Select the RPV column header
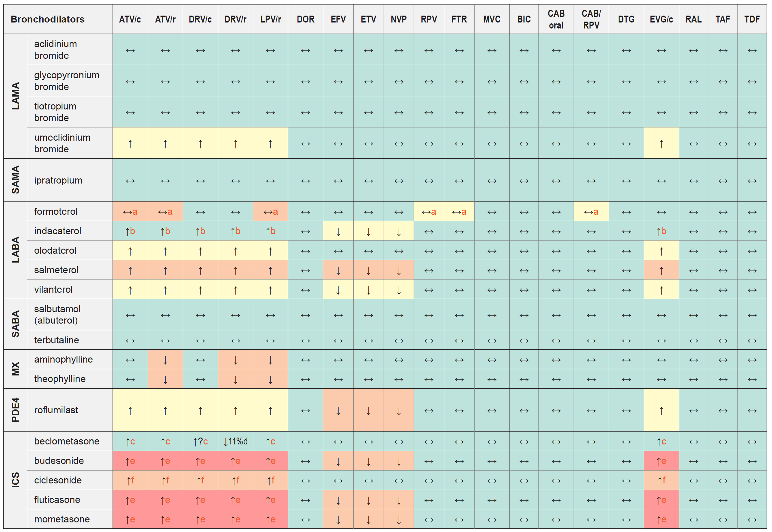 click(429, 19)
